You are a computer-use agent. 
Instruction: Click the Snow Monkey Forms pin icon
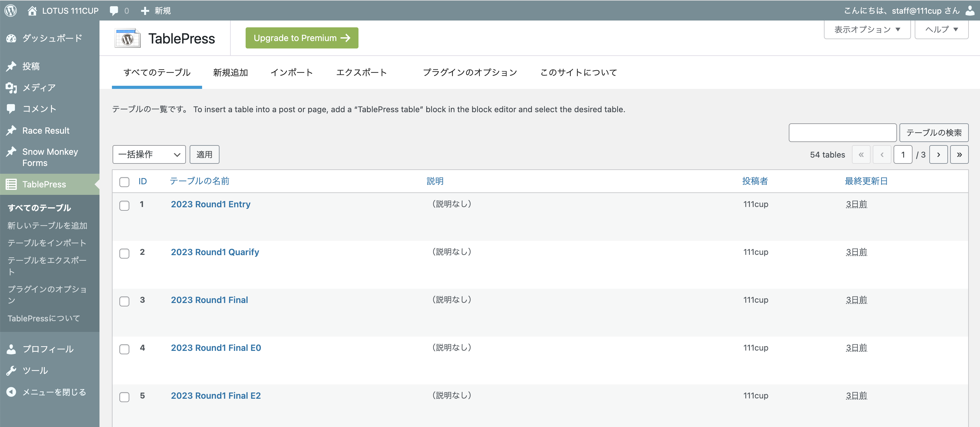click(x=12, y=152)
